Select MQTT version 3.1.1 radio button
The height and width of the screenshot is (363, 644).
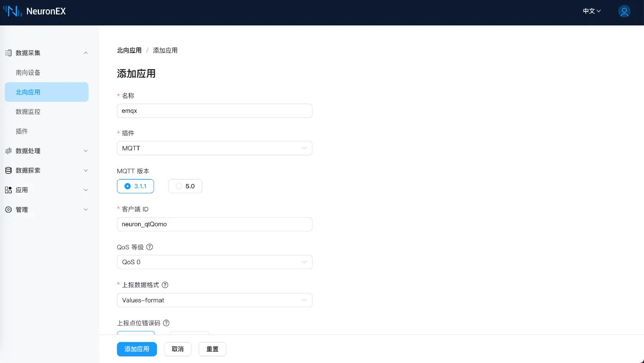(128, 186)
